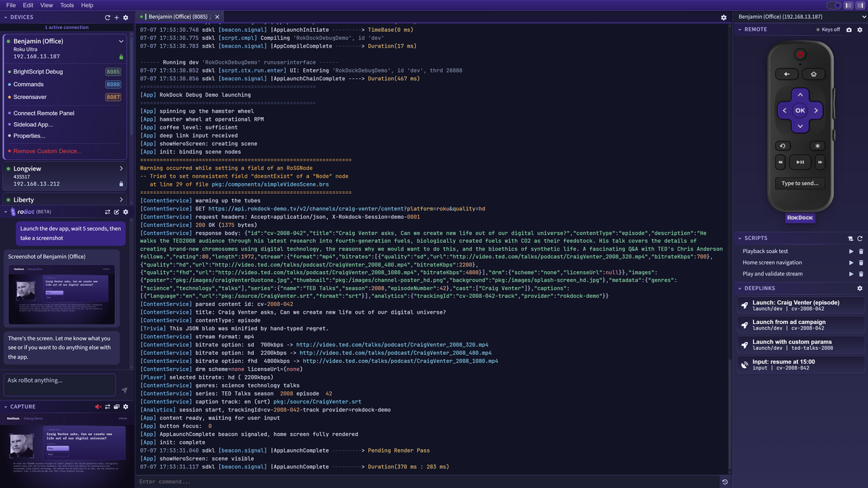Screen dimensions: 868x488
Task: Expand the Liberty device card
Action: [x=122, y=200]
